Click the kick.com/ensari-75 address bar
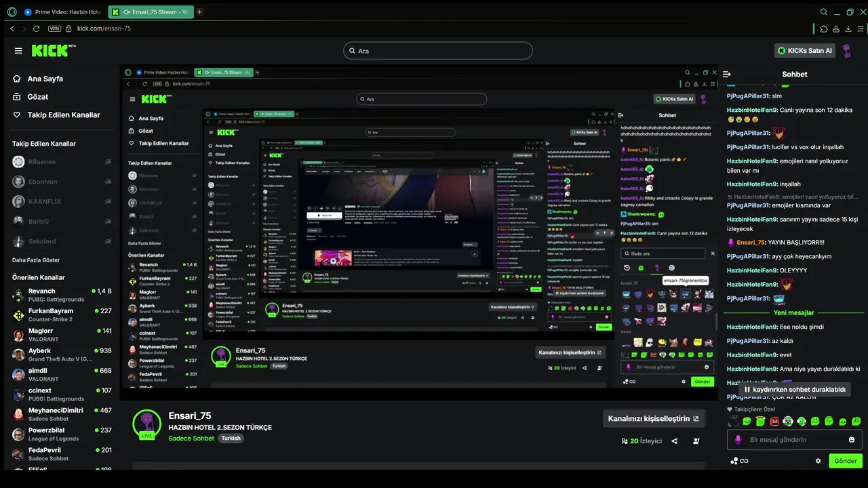 (104, 28)
